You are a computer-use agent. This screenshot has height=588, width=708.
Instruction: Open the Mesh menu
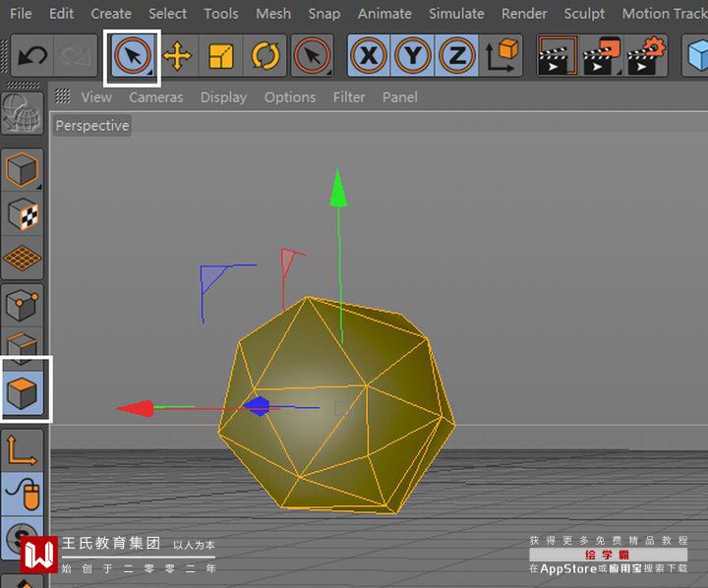pos(273,14)
